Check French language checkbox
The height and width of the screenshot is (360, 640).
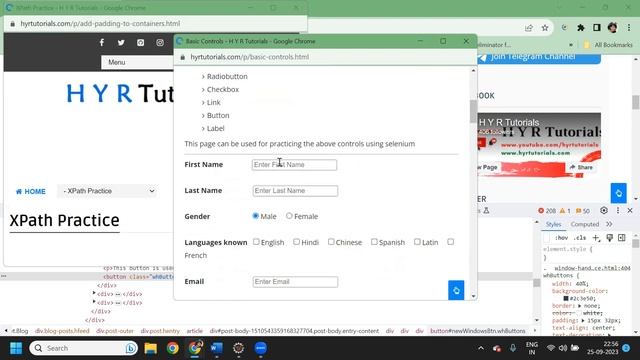point(450,242)
